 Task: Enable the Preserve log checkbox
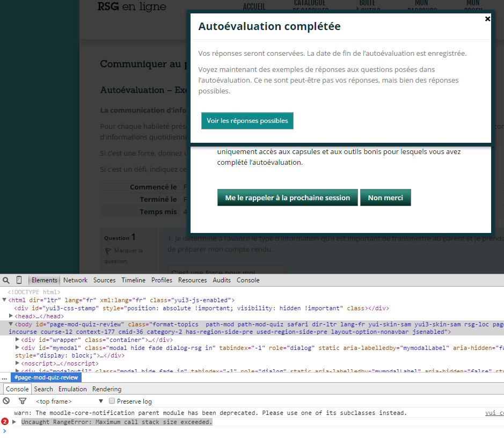tap(112, 401)
